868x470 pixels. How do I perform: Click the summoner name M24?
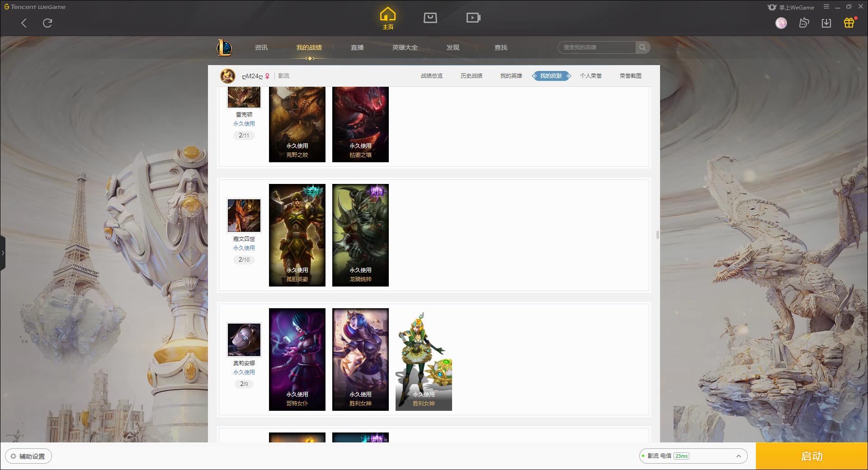pos(252,76)
